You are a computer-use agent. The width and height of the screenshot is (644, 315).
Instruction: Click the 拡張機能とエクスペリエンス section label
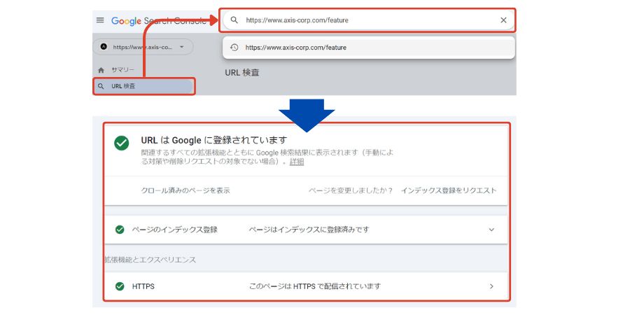[150, 260]
